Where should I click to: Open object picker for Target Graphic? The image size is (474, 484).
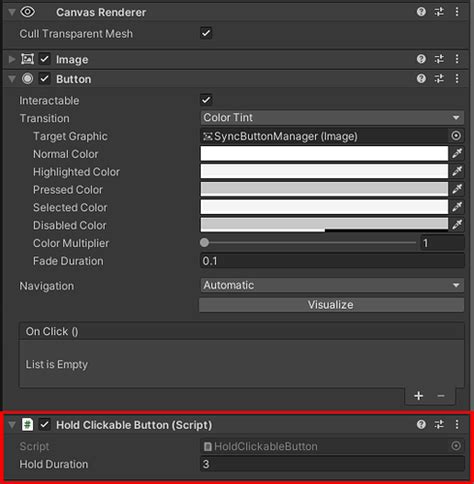click(x=456, y=136)
